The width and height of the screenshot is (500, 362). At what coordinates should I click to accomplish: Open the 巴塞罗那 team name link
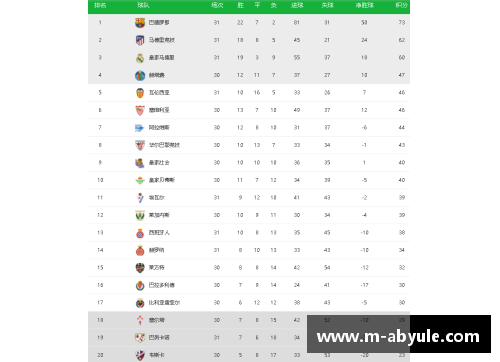pos(159,23)
